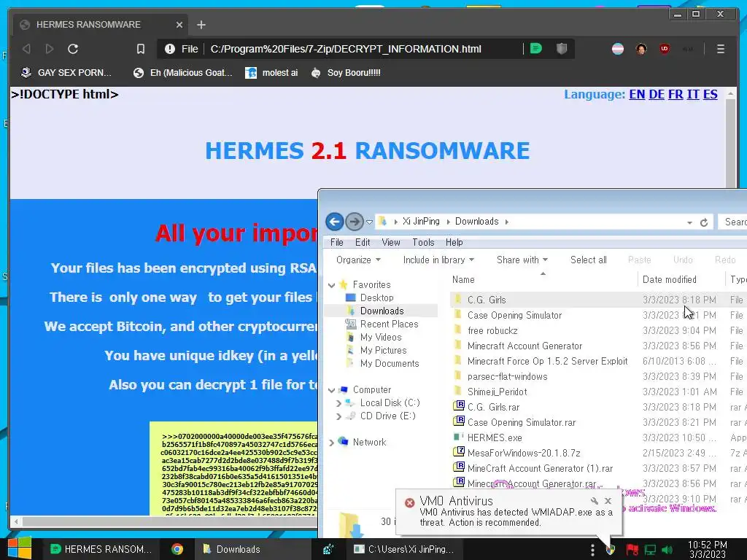This screenshot has width=747, height=560.
Task: Open the Explorer File menu
Action: coord(337,242)
